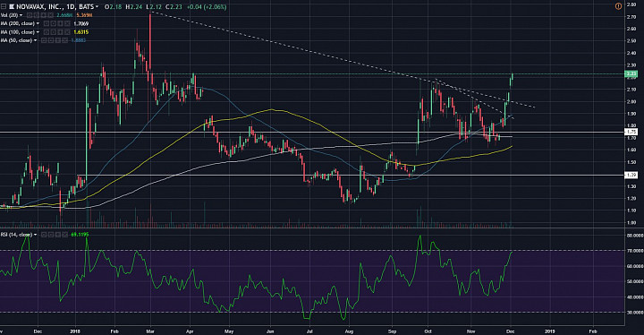Image resolution: width=644 pixels, height=335 pixels.
Task: Hide the Vol (20) indicator with its eye icon
Action: pyautogui.click(x=30, y=15)
